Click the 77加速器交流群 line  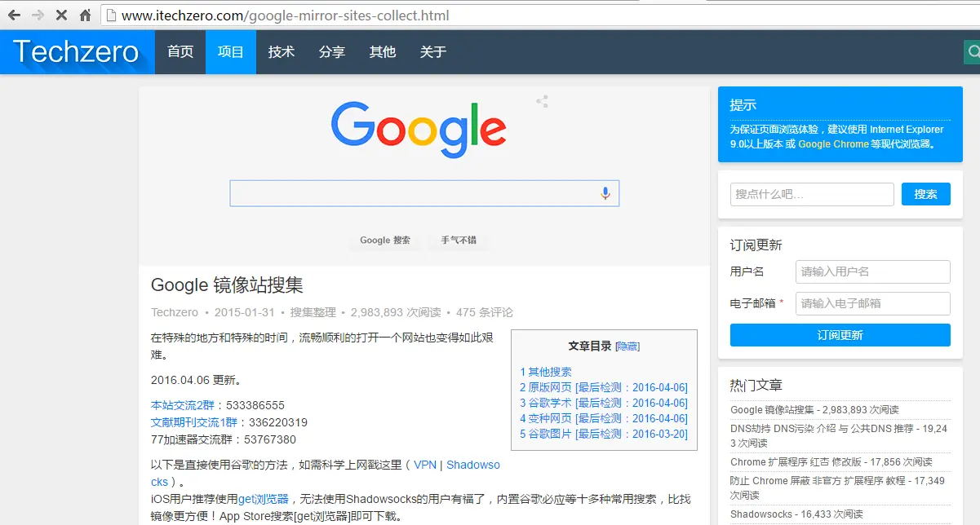tap(224, 439)
